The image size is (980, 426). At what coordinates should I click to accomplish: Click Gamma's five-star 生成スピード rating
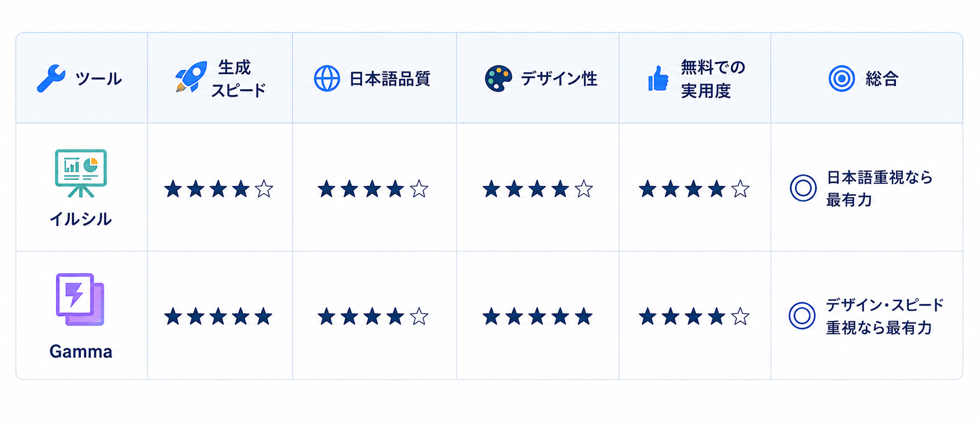pos(218,316)
